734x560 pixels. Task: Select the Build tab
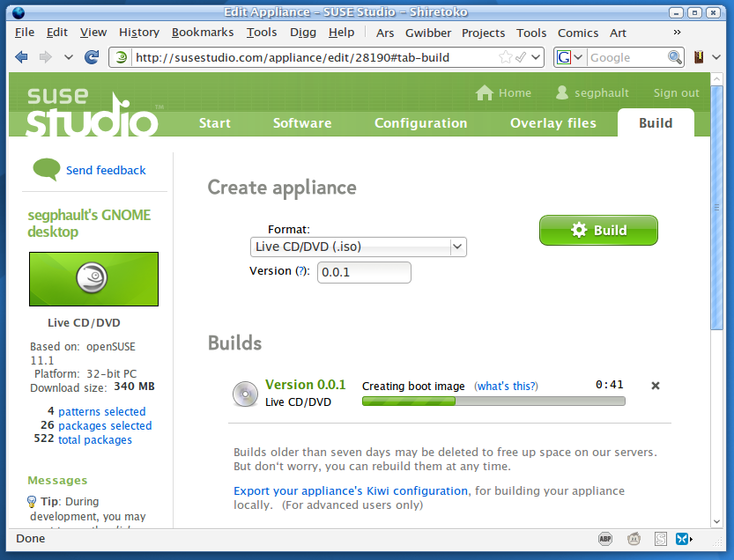coord(656,122)
